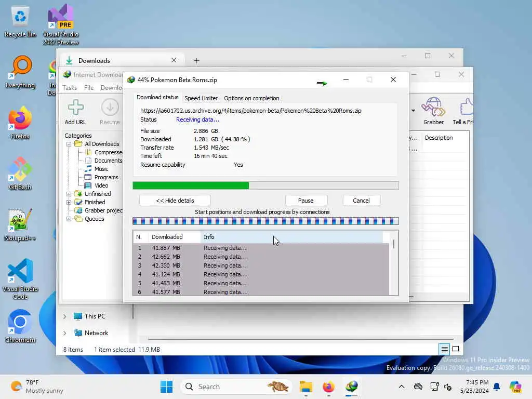Launch Chromium from the desktop
The width and height of the screenshot is (532, 399).
20,326
